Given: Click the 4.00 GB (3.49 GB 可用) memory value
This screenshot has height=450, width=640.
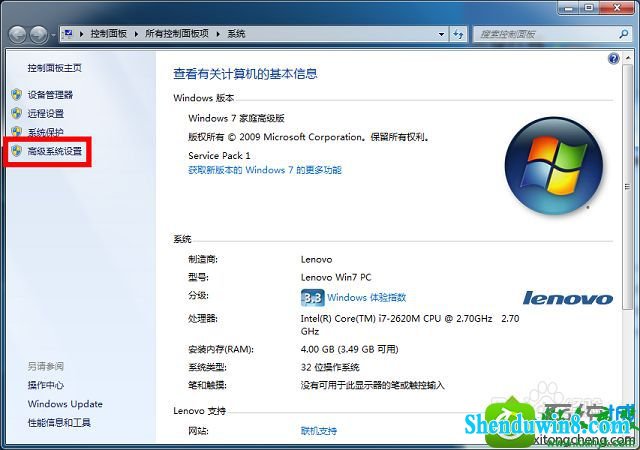Looking at the screenshot, I should point(349,349).
